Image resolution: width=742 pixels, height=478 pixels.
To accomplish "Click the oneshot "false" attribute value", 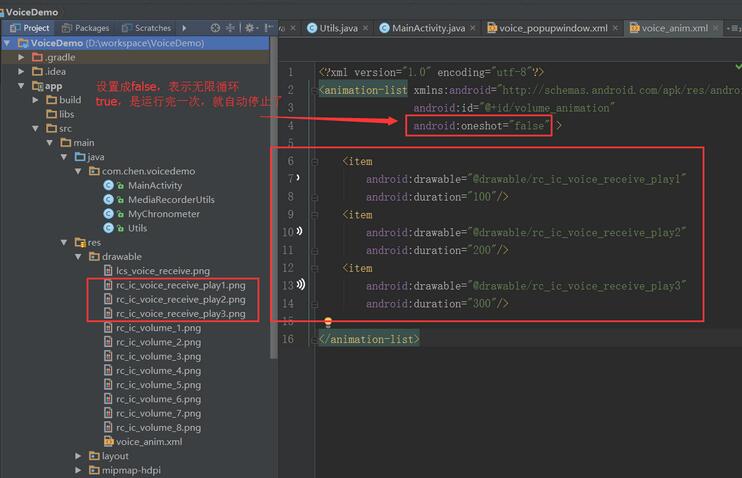I will point(529,125).
